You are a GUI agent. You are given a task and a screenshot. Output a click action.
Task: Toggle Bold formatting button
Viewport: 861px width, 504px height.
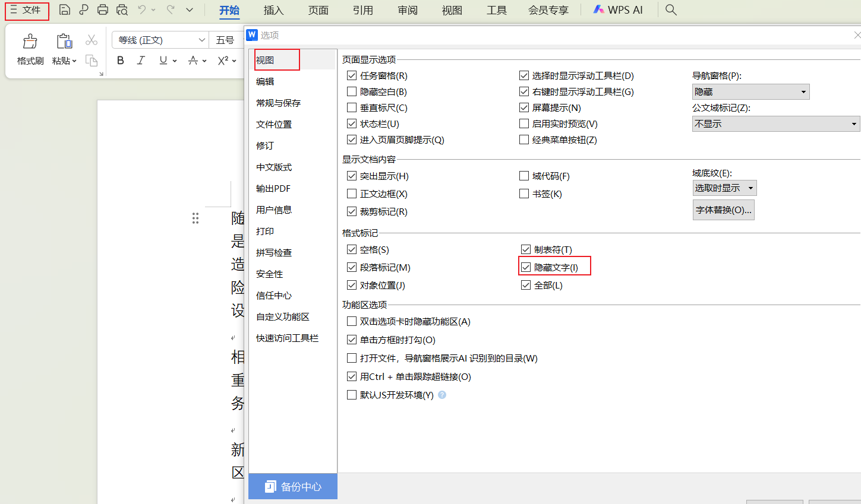coord(121,61)
